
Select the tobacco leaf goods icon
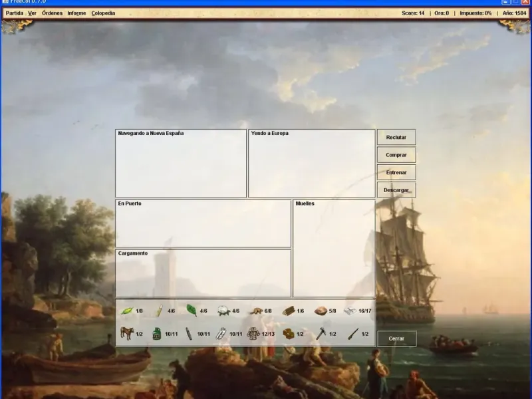(192, 311)
